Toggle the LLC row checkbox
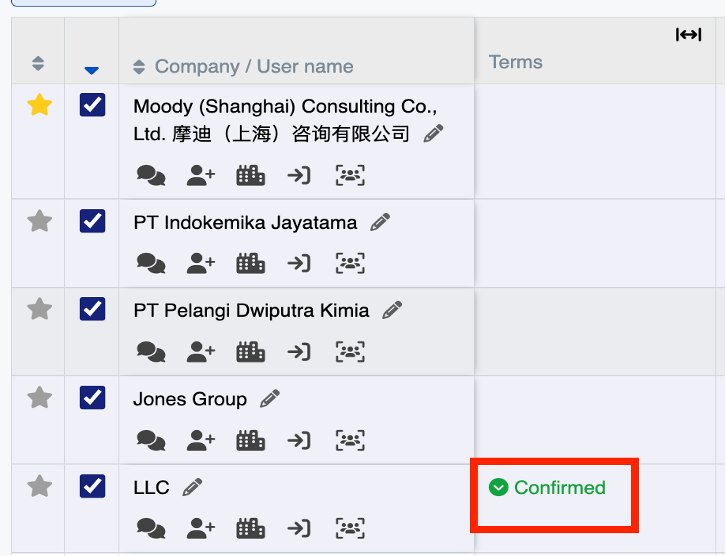The height and width of the screenshot is (556, 726). tap(92, 486)
